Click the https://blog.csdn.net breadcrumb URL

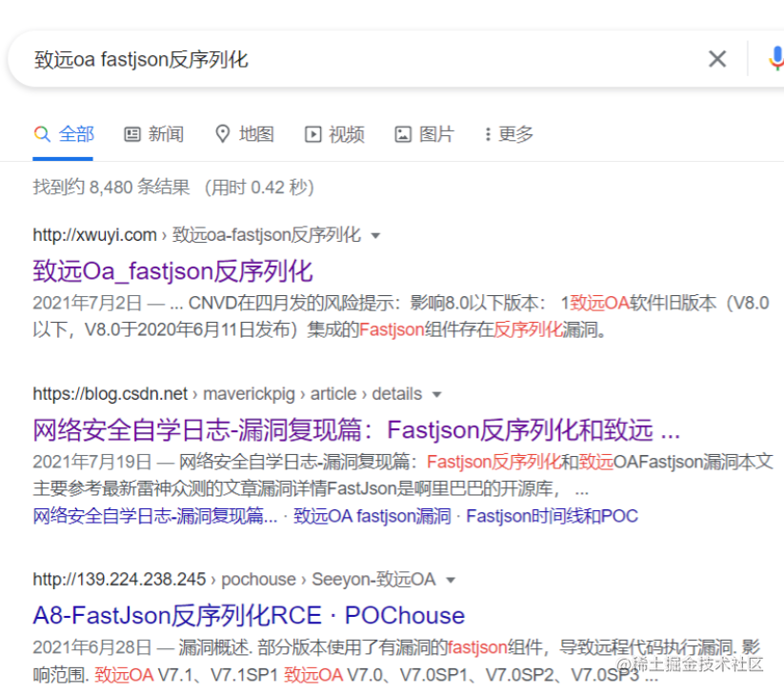pyautogui.click(x=110, y=394)
